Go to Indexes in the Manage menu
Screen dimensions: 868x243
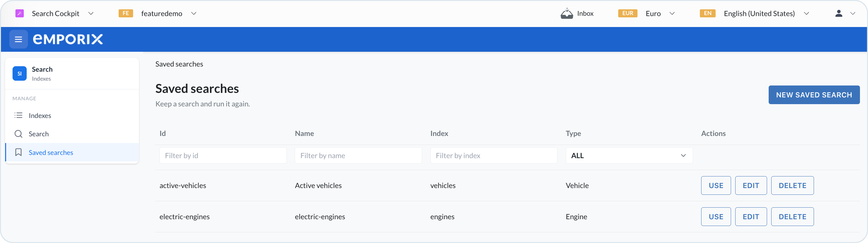pyautogui.click(x=72, y=116)
